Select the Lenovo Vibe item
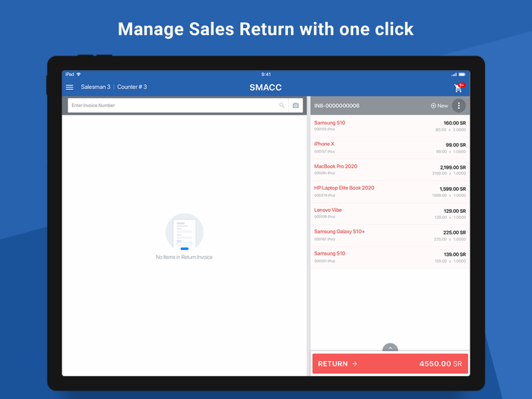The image size is (532, 399). point(390,214)
